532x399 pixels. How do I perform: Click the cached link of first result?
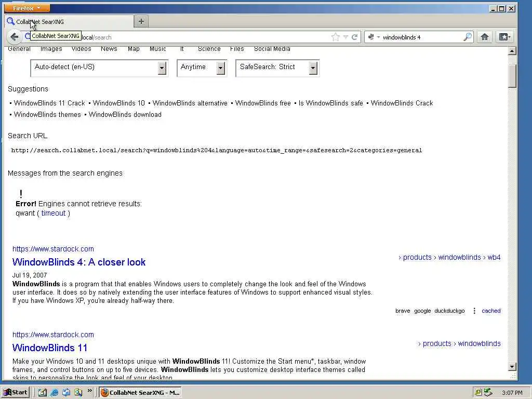[x=491, y=311]
